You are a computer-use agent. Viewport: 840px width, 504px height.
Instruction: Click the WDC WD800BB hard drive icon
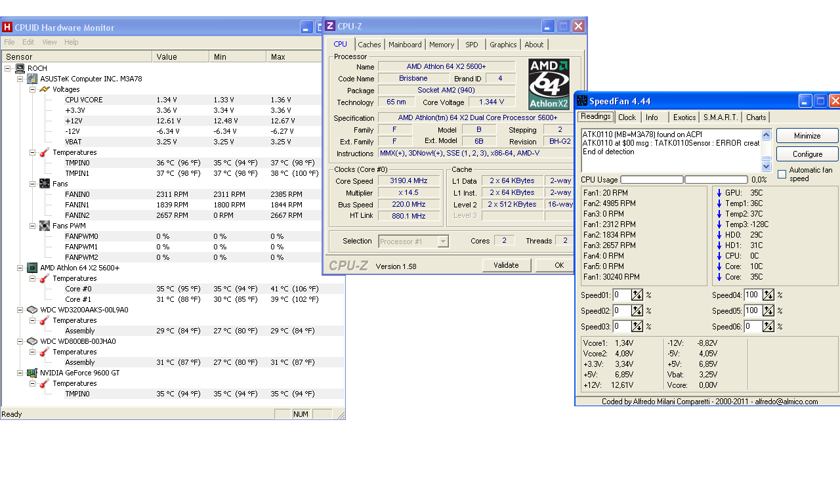[x=32, y=341]
